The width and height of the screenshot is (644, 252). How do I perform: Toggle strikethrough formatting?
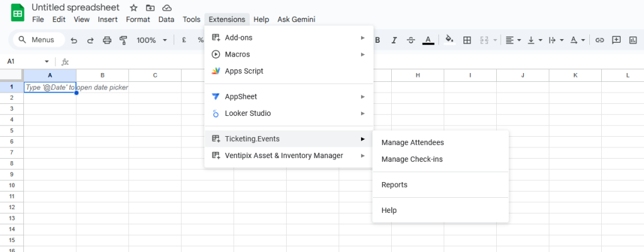411,40
